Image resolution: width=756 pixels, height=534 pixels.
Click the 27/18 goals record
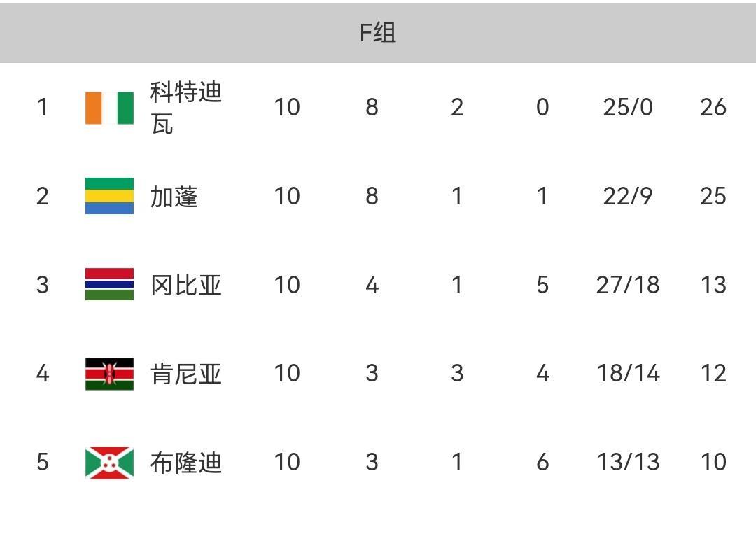(627, 285)
